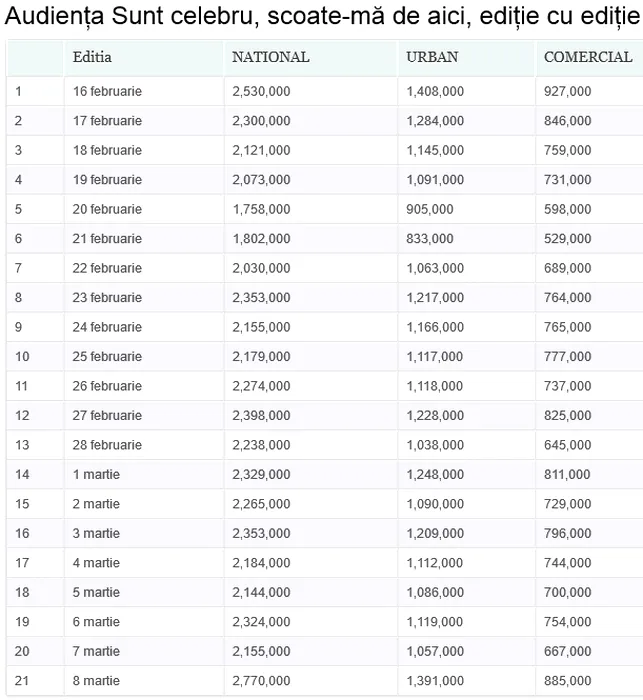
Task: Select urban value 1,248,000
Action: point(435,475)
